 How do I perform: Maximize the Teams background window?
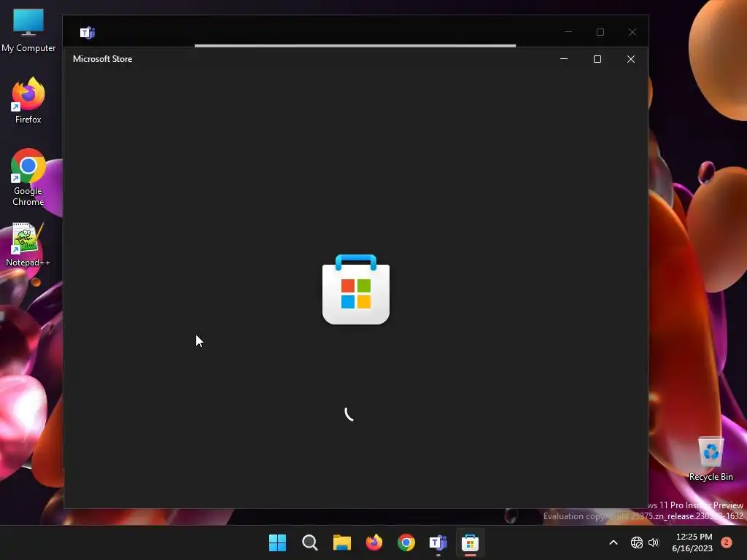(x=600, y=32)
